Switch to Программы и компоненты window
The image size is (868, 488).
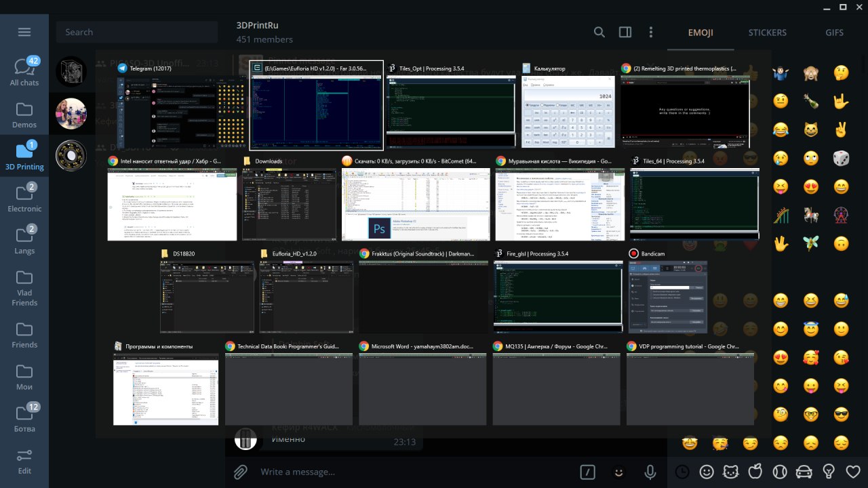click(166, 383)
